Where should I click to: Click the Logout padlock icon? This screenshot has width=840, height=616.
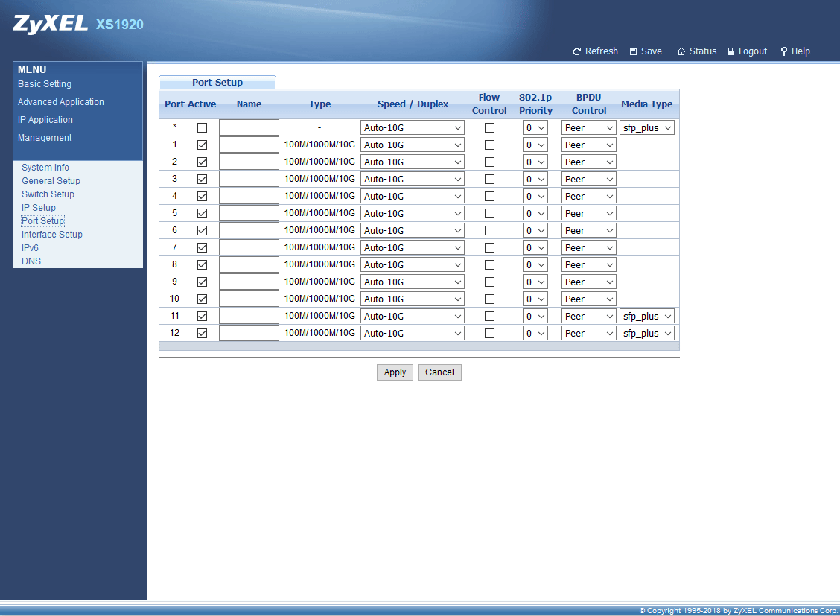[x=731, y=51]
